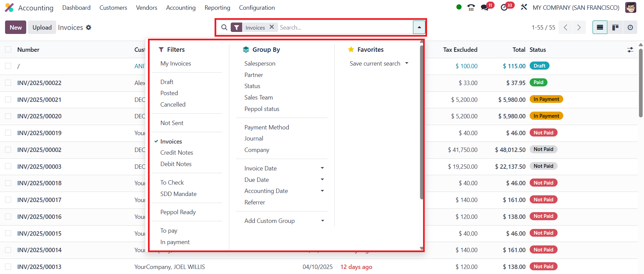
Task: Open the Reporting menu
Action: pos(217,8)
